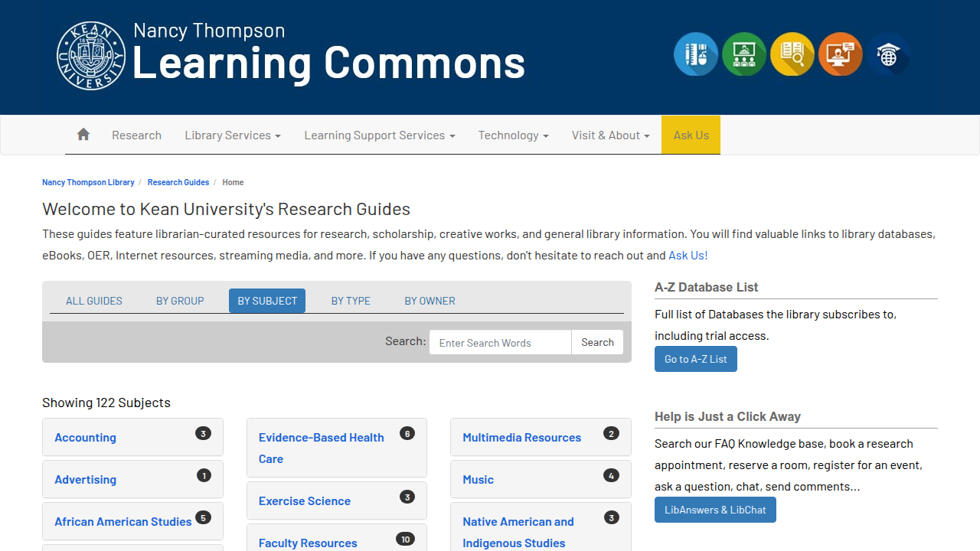Select the By Subject tab
The image size is (980, 551).
pyautogui.click(x=267, y=301)
